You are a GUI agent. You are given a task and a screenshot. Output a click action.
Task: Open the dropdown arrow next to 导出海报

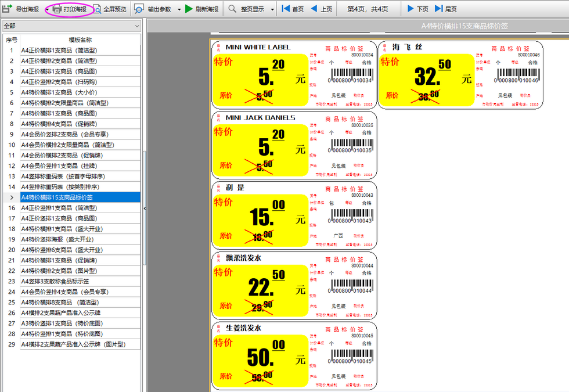point(47,9)
